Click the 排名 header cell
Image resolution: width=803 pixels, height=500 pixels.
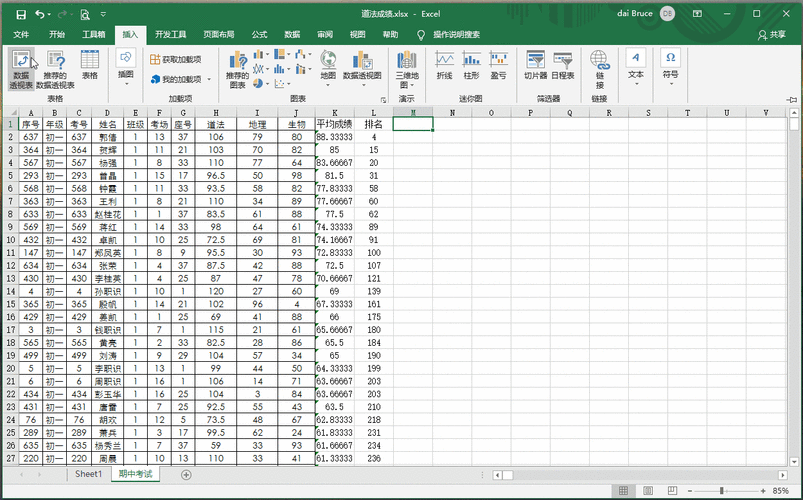click(373, 124)
